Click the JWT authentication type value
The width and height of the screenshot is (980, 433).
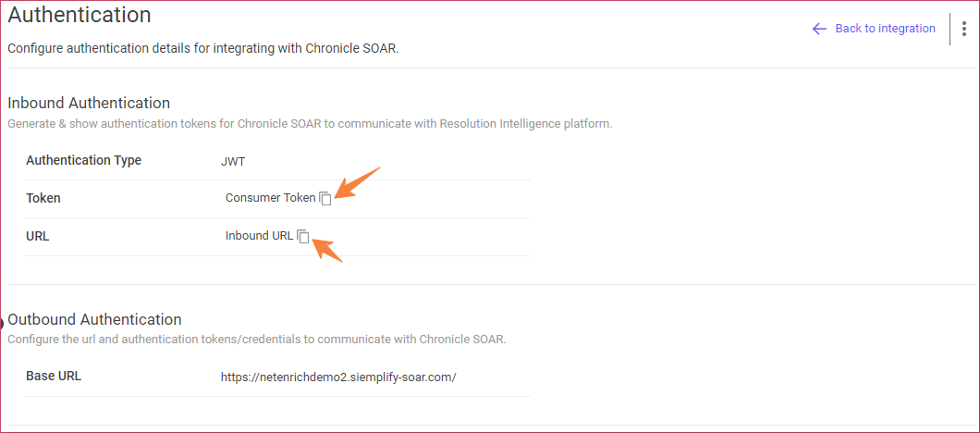coord(233,161)
